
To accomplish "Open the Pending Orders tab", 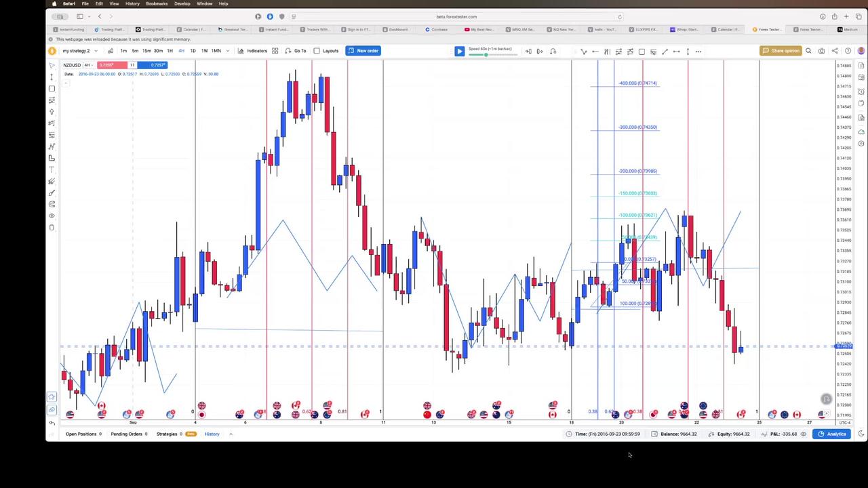I will [x=130, y=434].
